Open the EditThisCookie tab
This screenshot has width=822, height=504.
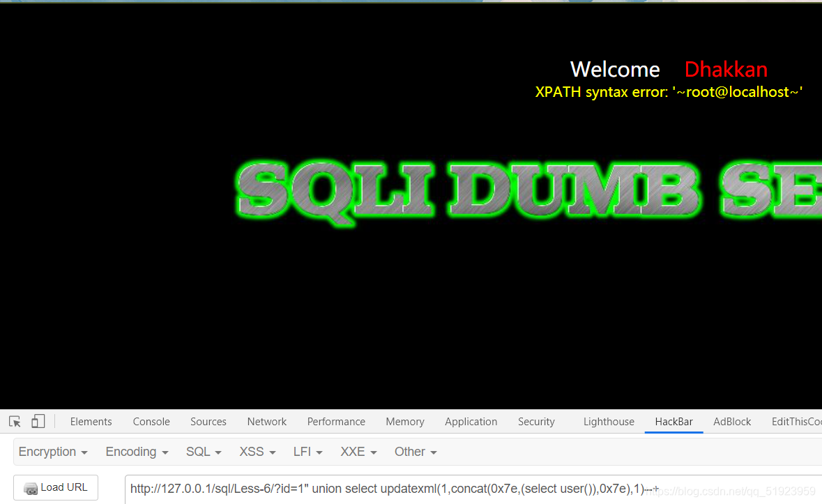pos(796,422)
